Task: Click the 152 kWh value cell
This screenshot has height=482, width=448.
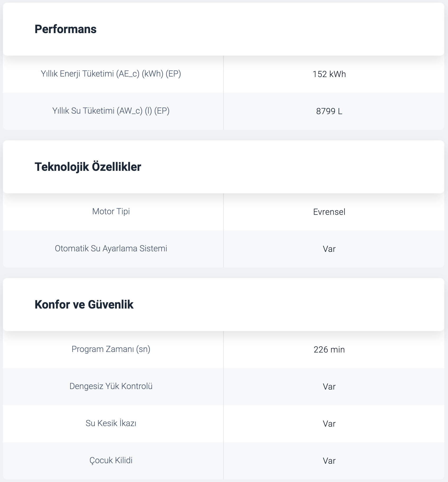Action: pyautogui.click(x=329, y=74)
